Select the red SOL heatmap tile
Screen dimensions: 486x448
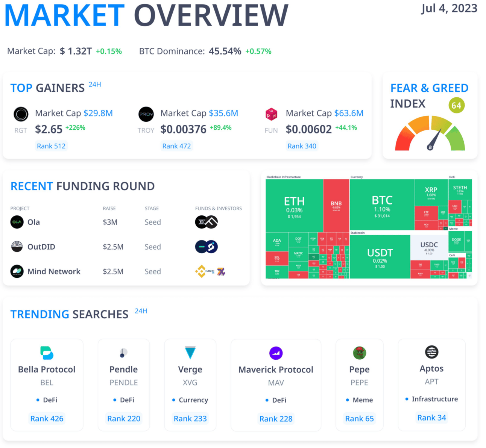pos(277,258)
